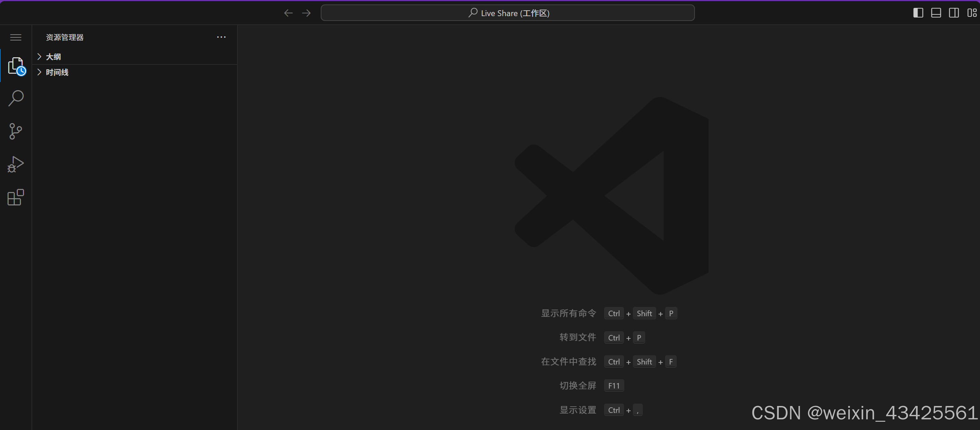Click the 显示设置 shortcut hint

(x=578, y=410)
